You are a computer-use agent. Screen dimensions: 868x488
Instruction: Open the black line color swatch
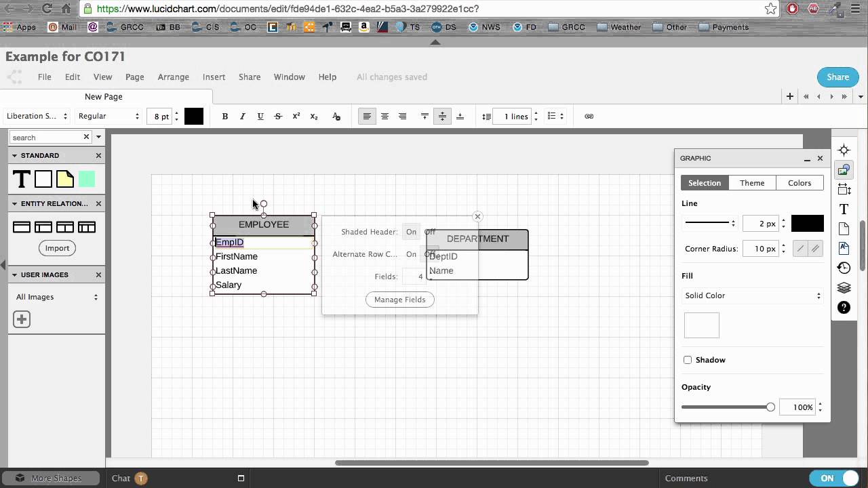click(808, 223)
